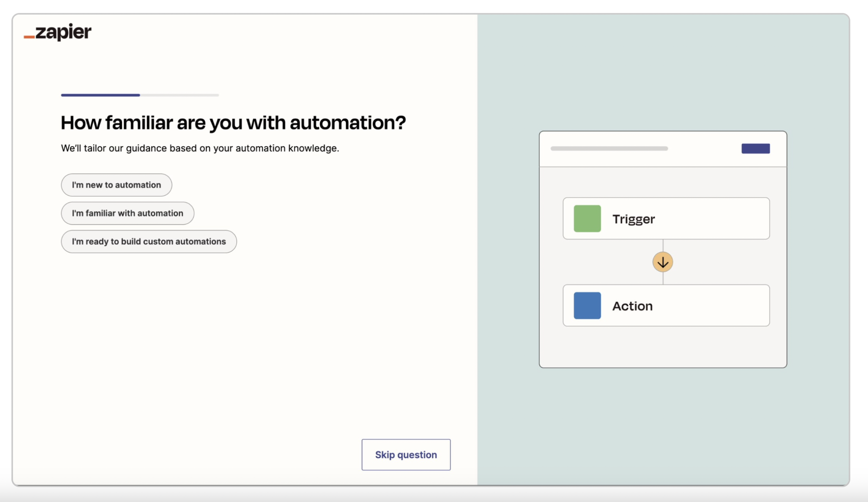The image size is (868, 502).
Task: Pick "I'm ready to build custom automations"
Action: tap(149, 242)
